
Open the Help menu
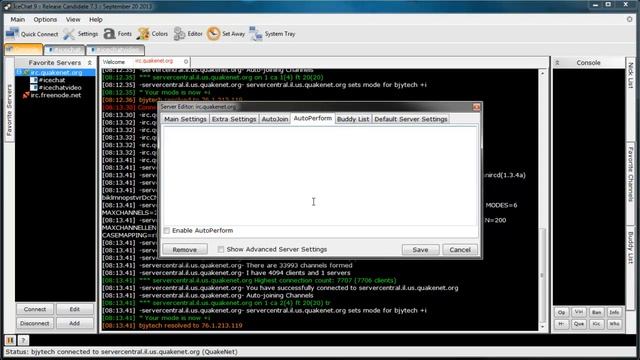tap(96, 19)
